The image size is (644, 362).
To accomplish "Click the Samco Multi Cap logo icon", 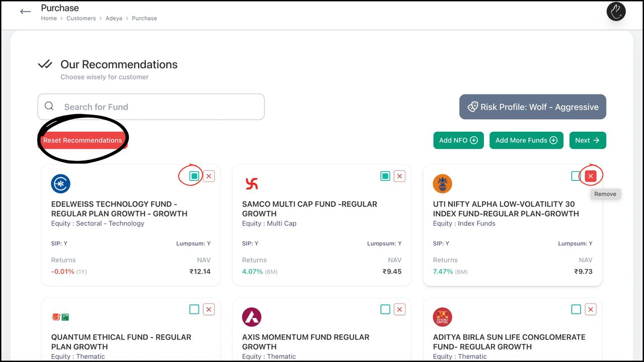I will [252, 184].
